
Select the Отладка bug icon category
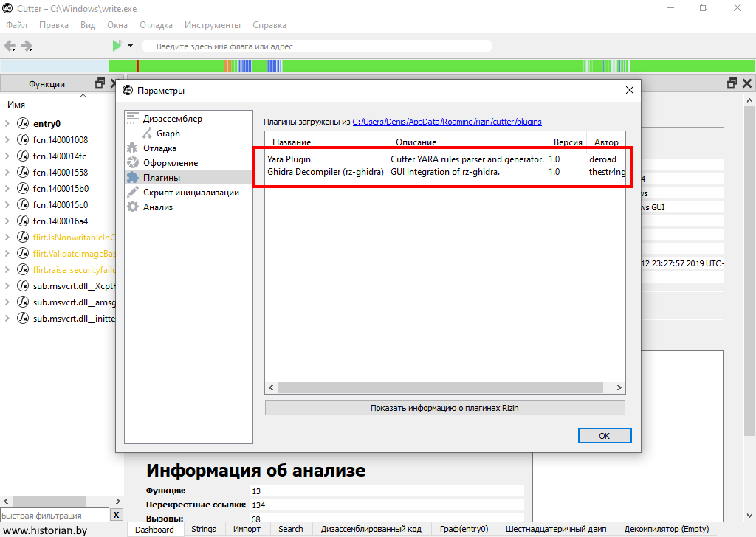(x=133, y=148)
